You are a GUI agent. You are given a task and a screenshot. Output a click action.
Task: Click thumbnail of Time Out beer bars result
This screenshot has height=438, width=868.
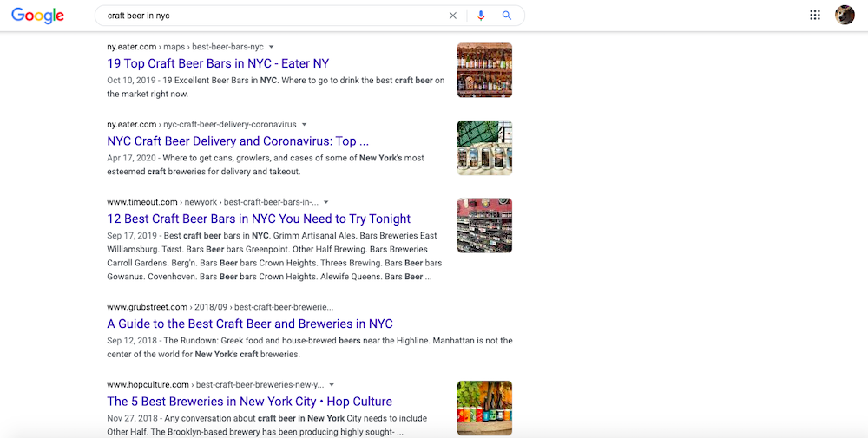484,226
